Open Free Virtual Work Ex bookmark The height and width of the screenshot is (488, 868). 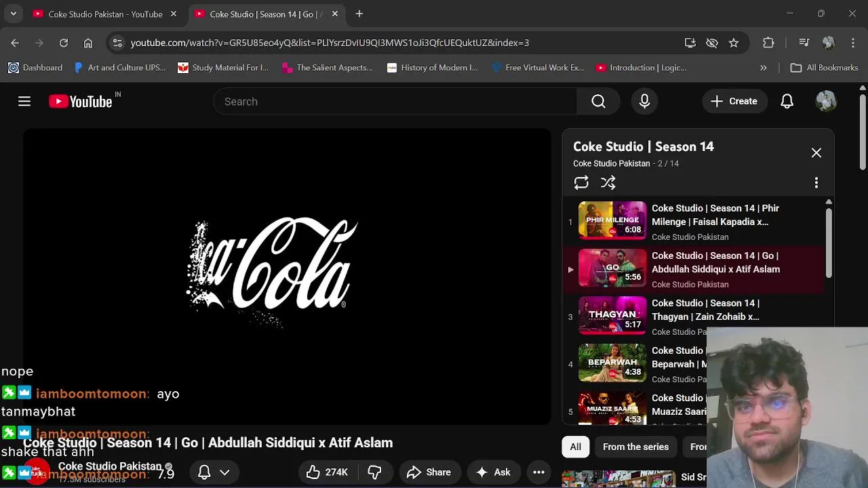tap(538, 68)
